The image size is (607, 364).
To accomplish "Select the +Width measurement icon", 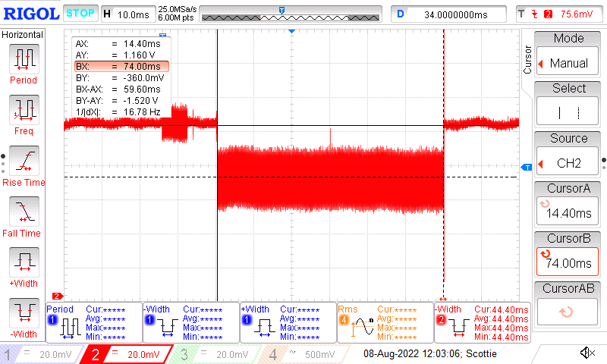I will (24, 262).
